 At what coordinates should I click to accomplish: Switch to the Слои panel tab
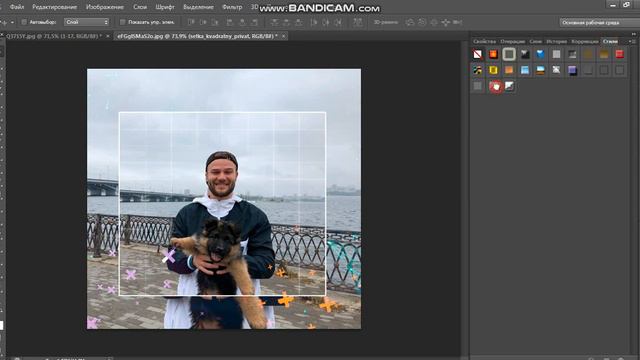pos(536,41)
